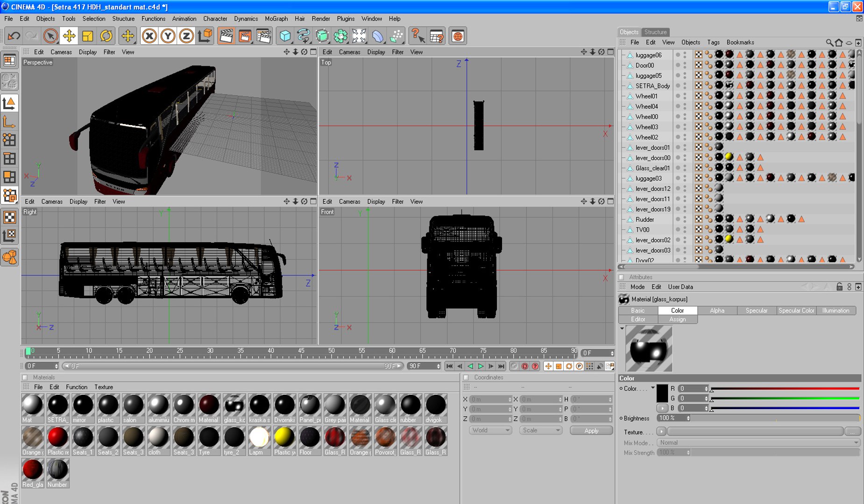Click the current frame field stepper
Image resolution: width=864 pixels, height=504 pixels.
point(612,353)
